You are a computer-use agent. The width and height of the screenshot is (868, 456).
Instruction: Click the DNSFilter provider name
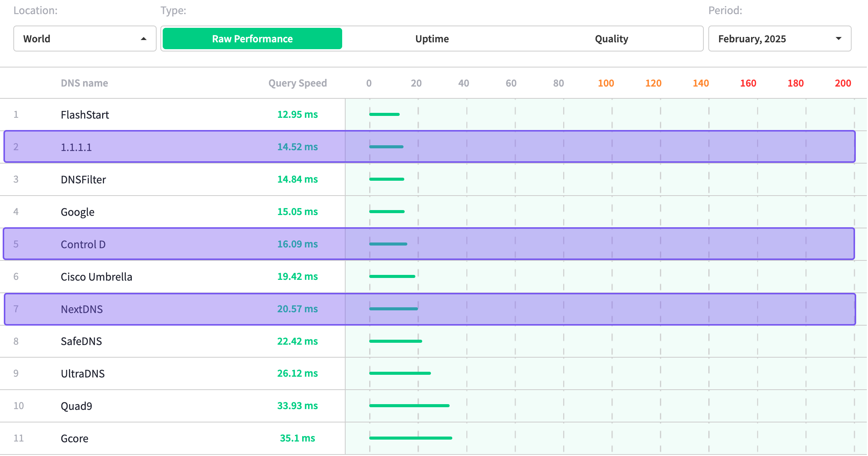[x=83, y=179]
